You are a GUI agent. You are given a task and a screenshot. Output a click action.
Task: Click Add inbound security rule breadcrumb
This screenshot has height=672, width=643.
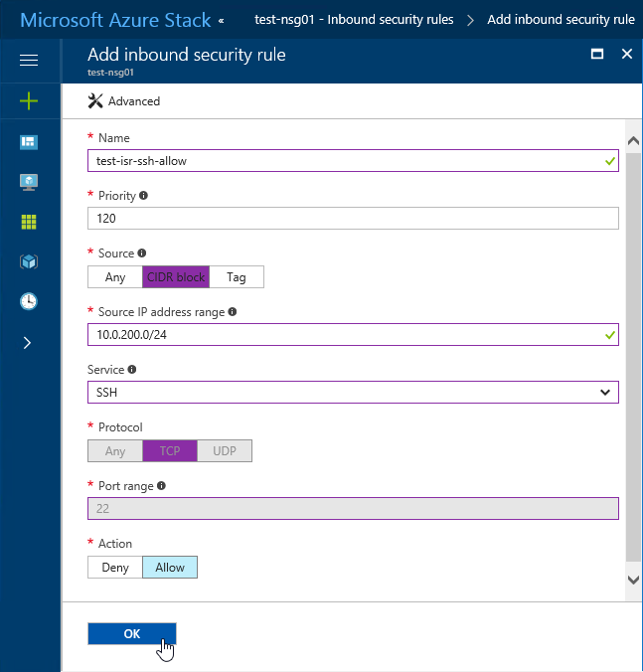click(x=561, y=20)
